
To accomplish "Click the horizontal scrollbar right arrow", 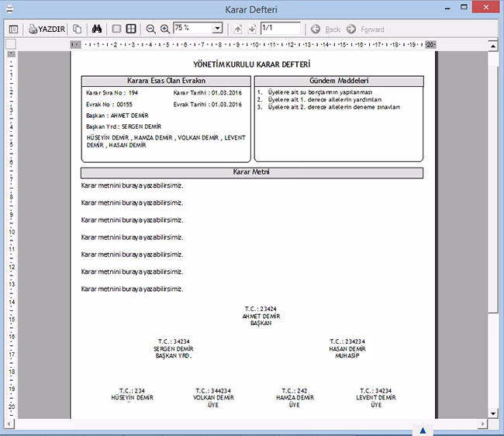I will pyautogui.click(x=482, y=424).
